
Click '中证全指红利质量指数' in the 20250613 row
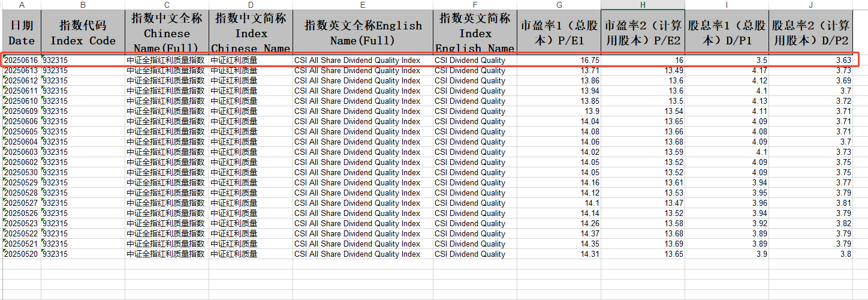point(167,70)
